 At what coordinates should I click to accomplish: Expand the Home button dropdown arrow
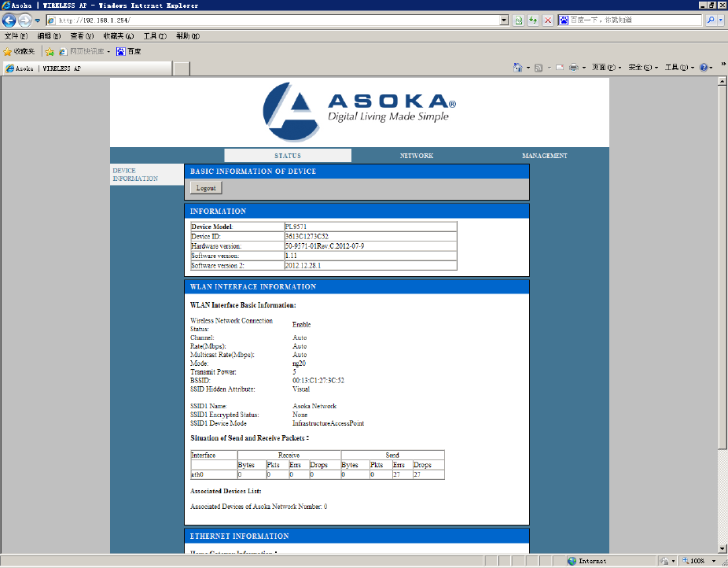528,68
